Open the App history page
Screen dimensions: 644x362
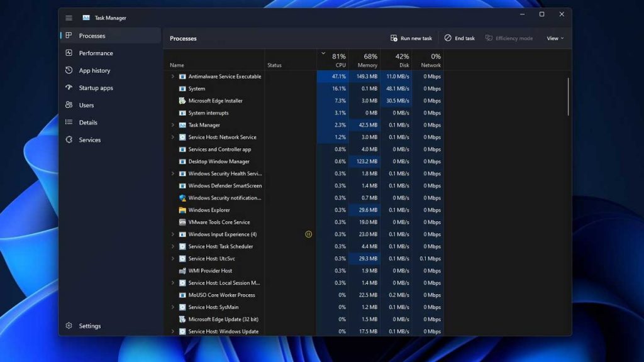pyautogui.click(x=111, y=70)
